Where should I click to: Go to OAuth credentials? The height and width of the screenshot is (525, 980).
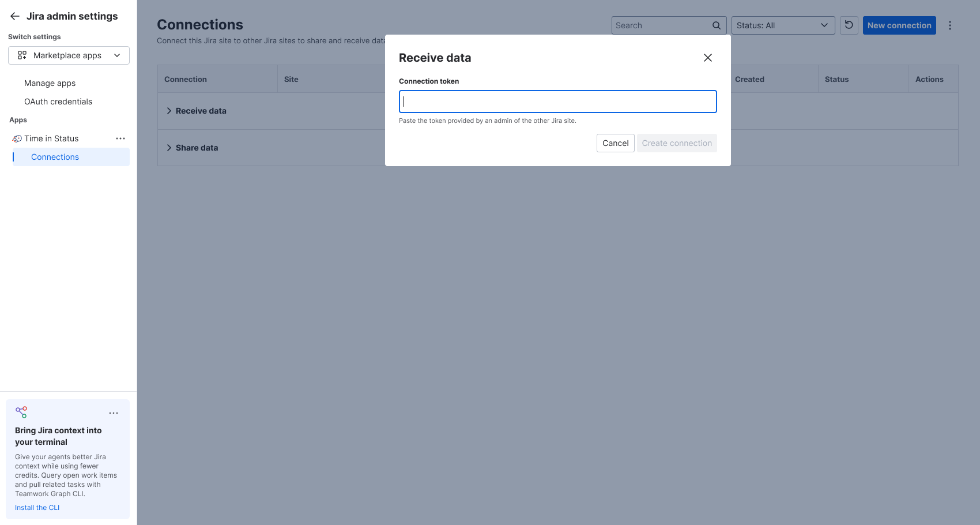pos(58,102)
